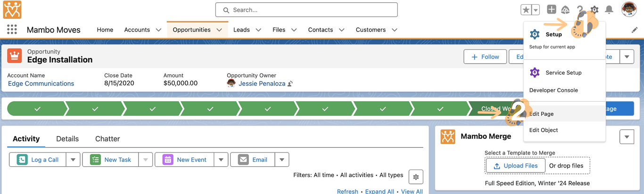Switch to the Chatter tab
Screen dimensions: 644x194
107,139
